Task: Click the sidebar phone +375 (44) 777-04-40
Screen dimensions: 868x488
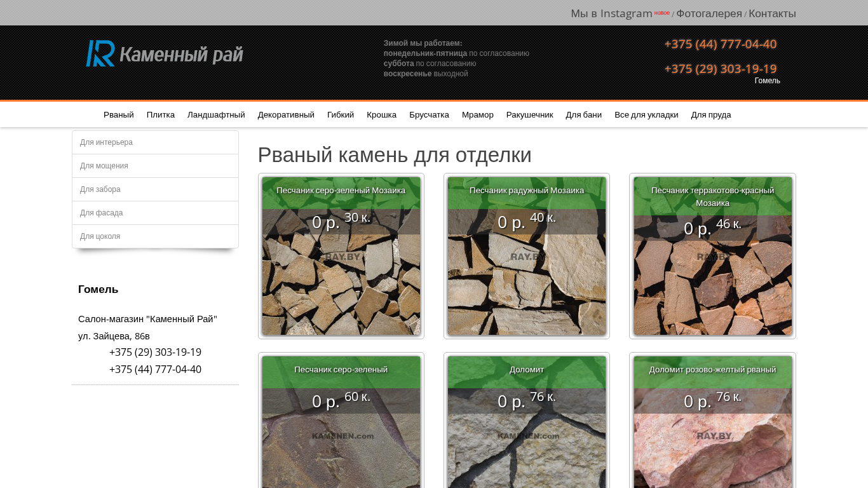Action: pos(155,369)
